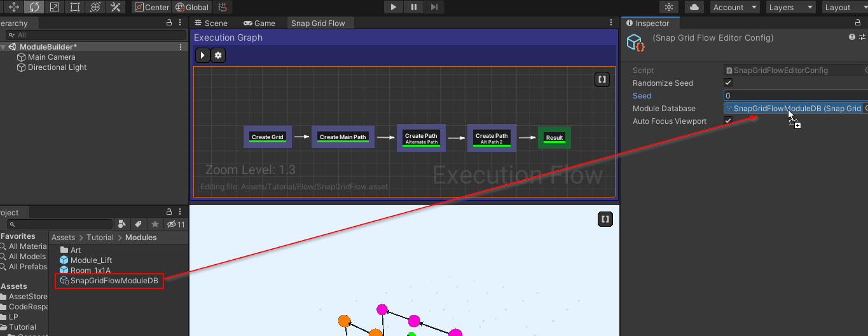This screenshot has width=868, height=336.
Task: Toggle the Hierarchy panel lock
Action: [169, 22]
